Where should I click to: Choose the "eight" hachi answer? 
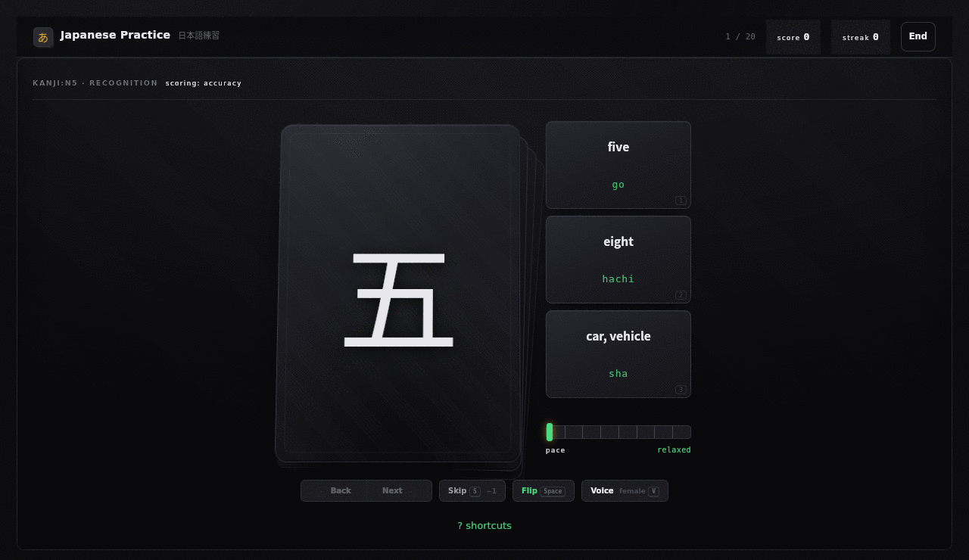[x=618, y=260]
